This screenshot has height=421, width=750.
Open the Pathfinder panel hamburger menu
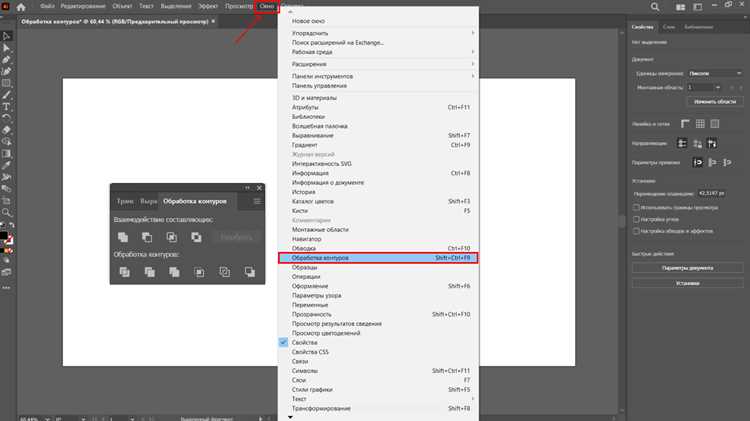pyautogui.click(x=257, y=201)
